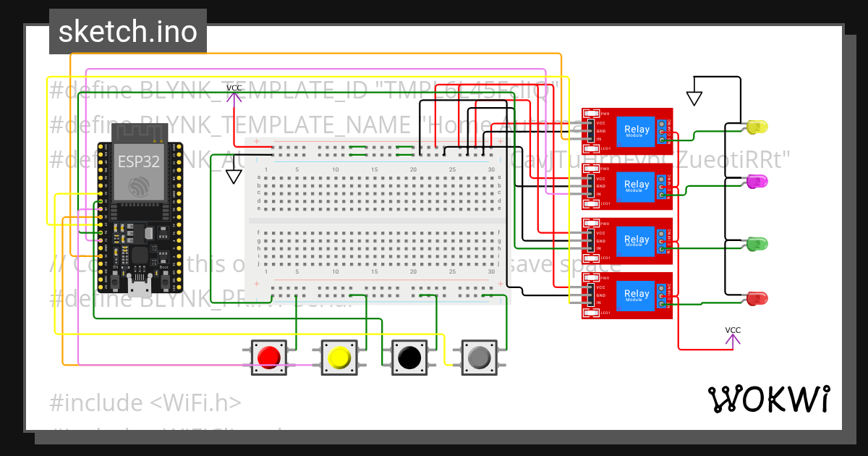The image size is (868, 456).
Task: Click the Wokwi logo
Action: click(770, 398)
